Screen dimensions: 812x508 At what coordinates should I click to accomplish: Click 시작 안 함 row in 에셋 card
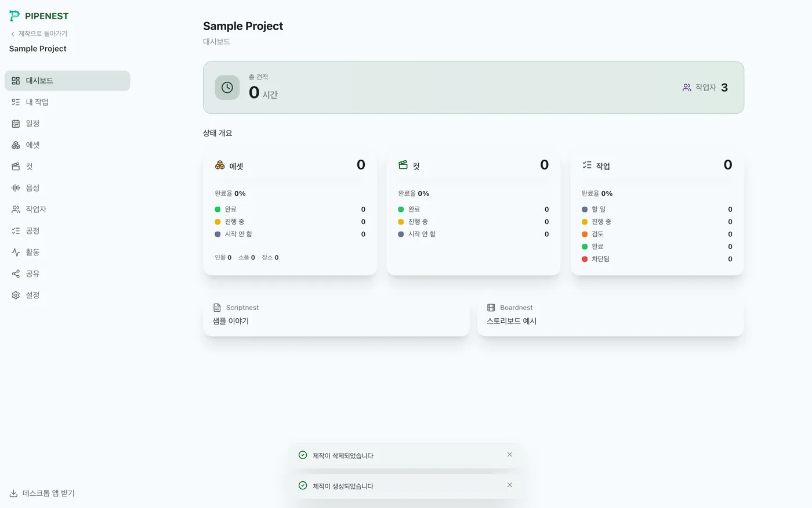click(x=290, y=235)
